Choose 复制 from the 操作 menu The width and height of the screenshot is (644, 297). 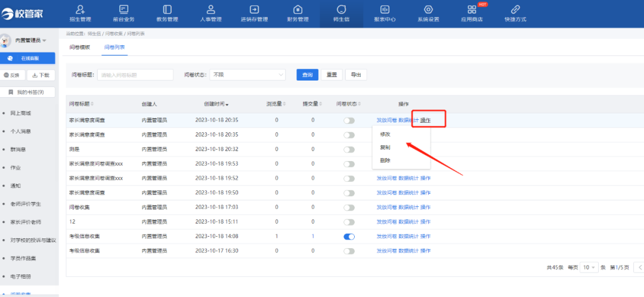pos(385,147)
